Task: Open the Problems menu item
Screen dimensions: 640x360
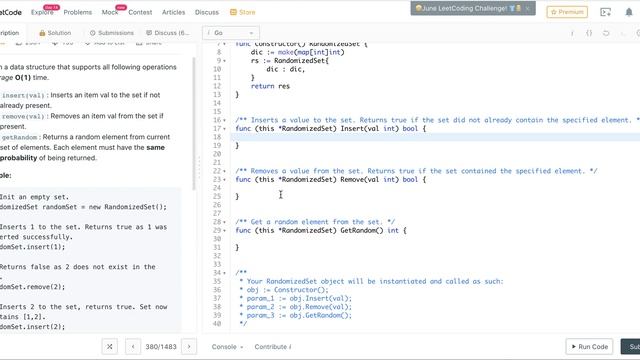Action: click(x=78, y=12)
